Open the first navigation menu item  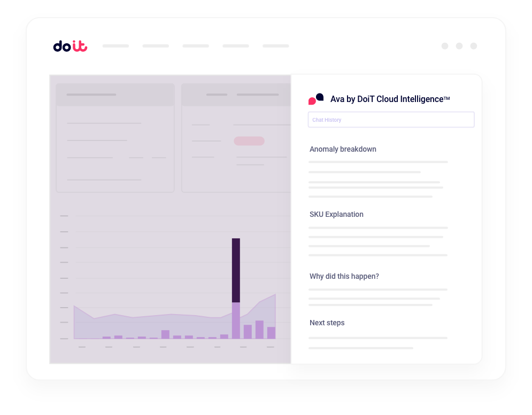click(x=115, y=46)
